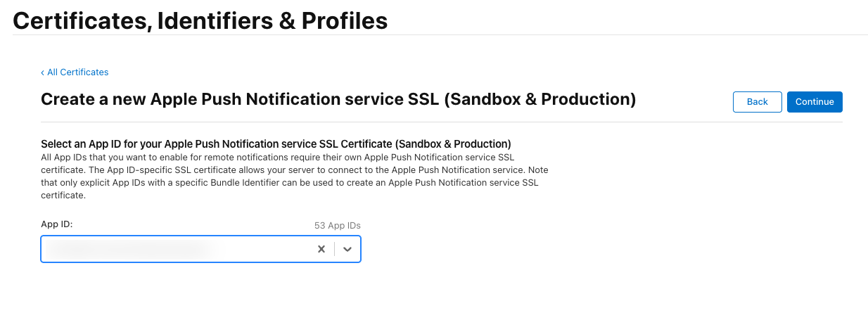Click the "App ID:" field label

click(57, 224)
